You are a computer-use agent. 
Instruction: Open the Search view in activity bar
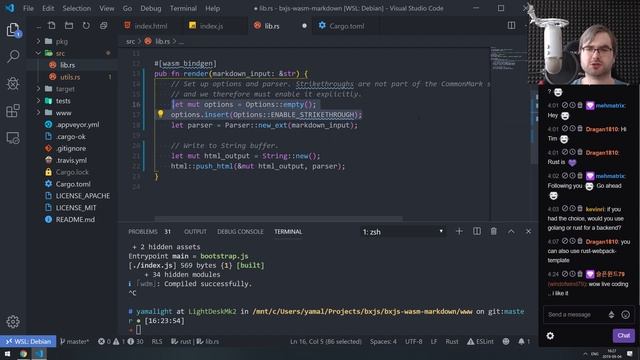click(x=13, y=56)
